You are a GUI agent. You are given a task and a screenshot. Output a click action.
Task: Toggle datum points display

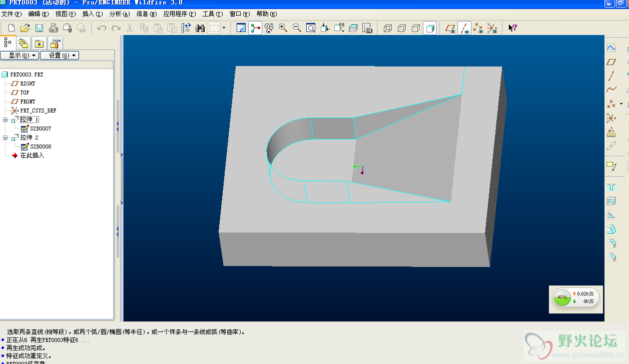[479, 28]
